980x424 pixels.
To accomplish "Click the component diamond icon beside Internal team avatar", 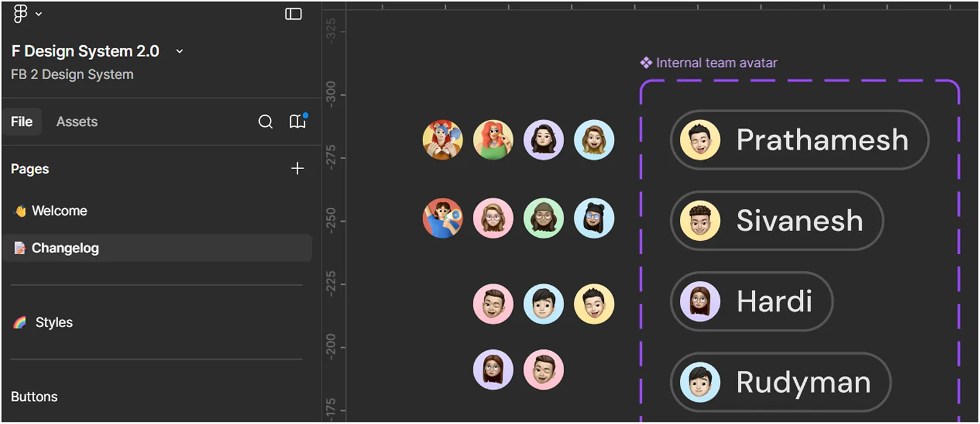I will click(x=646, y=62).
